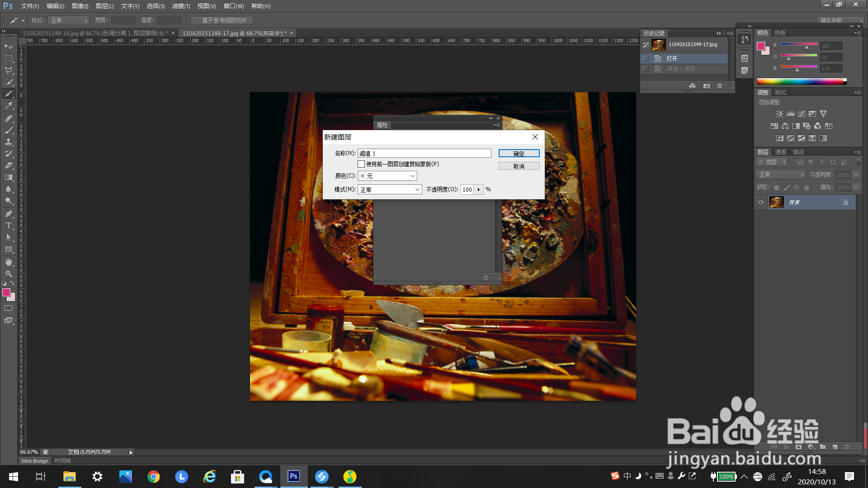Select the Brush tool

[9, 130]
